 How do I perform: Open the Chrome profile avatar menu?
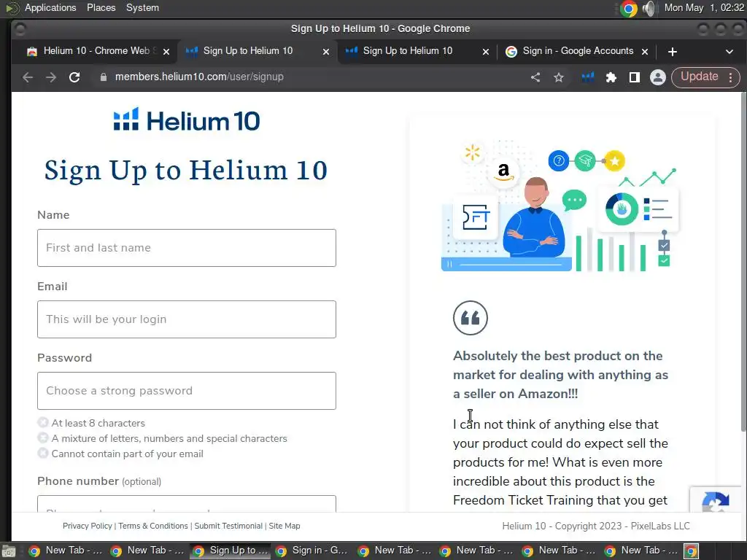(x=658, y=77)
